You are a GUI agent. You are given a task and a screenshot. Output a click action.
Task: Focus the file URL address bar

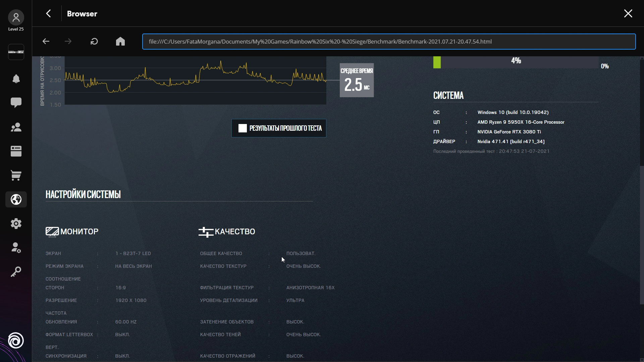coord(389,42)
